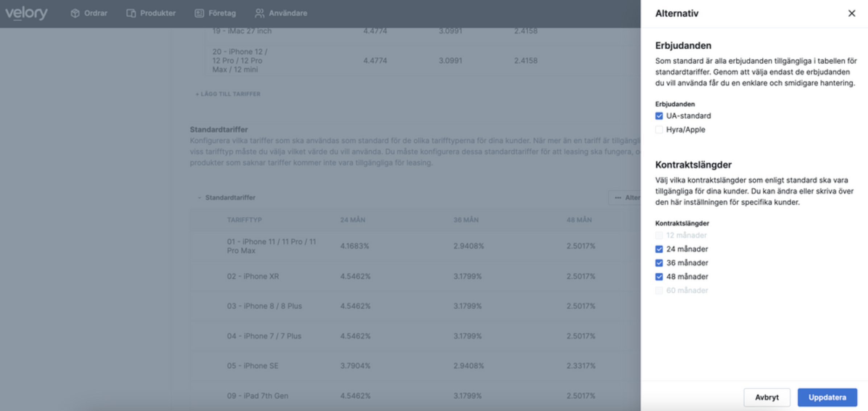Select row 03 - iPhone 8 / 8 Plus
The height and width of the screenshot is (411, 868).
point(415,306)
